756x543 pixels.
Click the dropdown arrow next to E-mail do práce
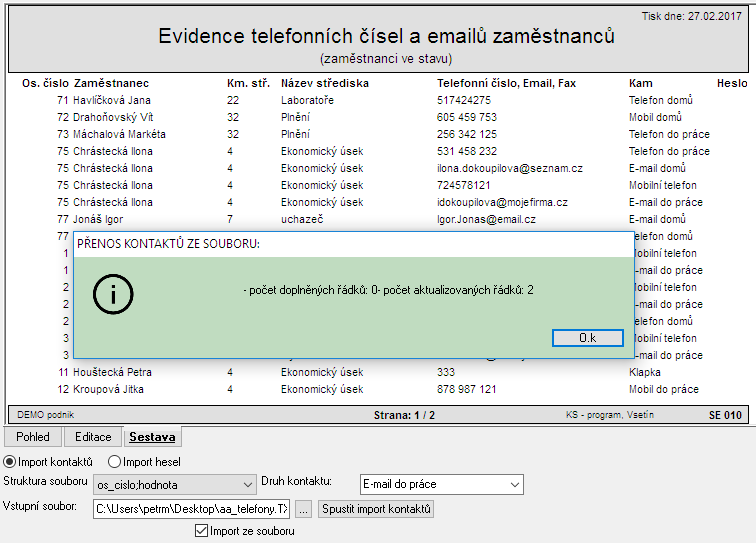515,485
